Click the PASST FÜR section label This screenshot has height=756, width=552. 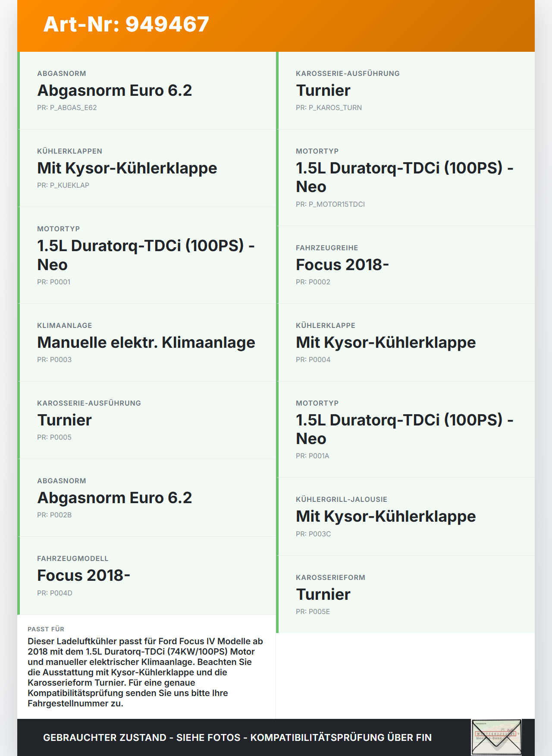(46, 629)
